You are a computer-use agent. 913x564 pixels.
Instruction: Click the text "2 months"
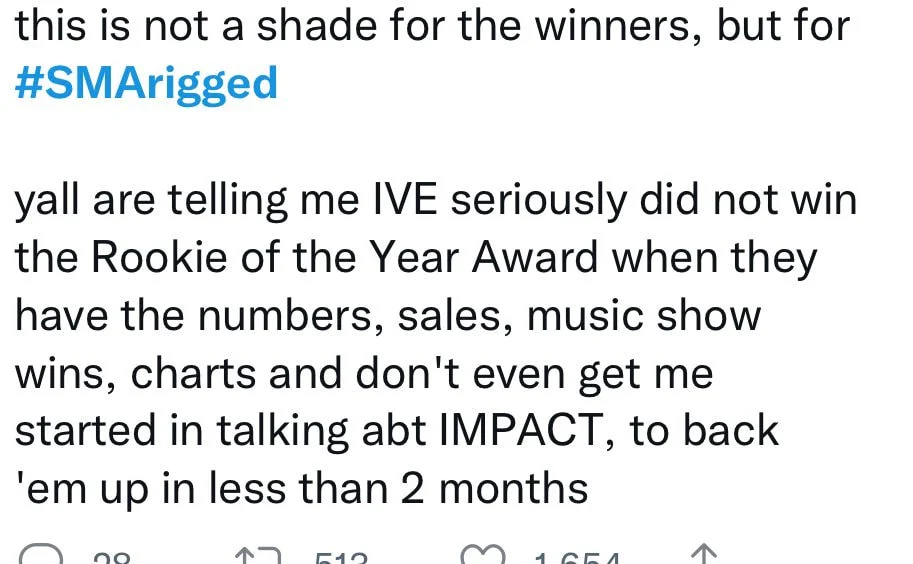[513, 488]
